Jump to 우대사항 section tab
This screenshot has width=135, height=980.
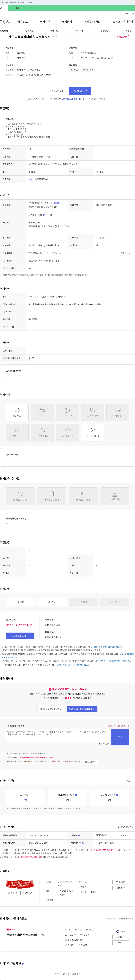[54, 30]
